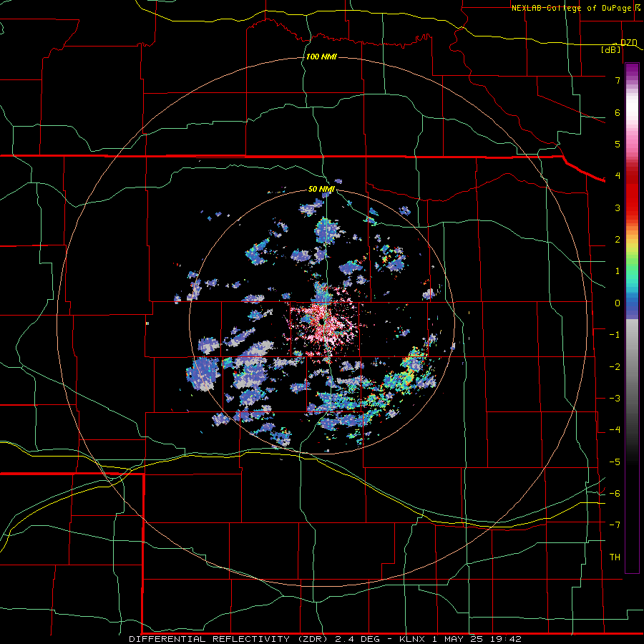Click the 7 value on the dB scale

[x=618, y=80]
